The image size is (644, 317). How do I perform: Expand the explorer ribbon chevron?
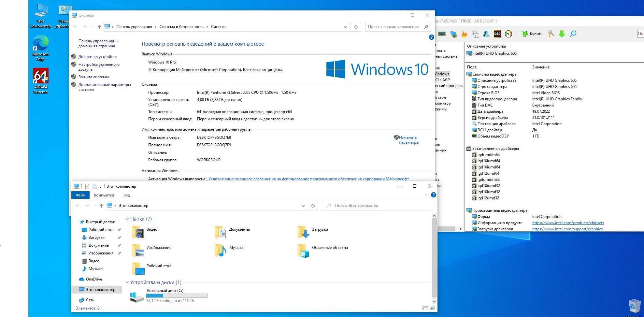426,195
